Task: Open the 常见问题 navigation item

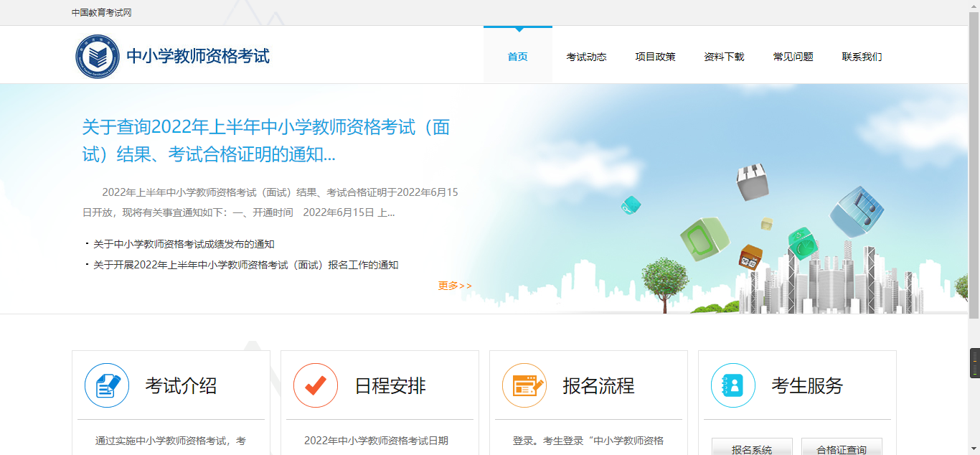Action: [x=793, y=57]
